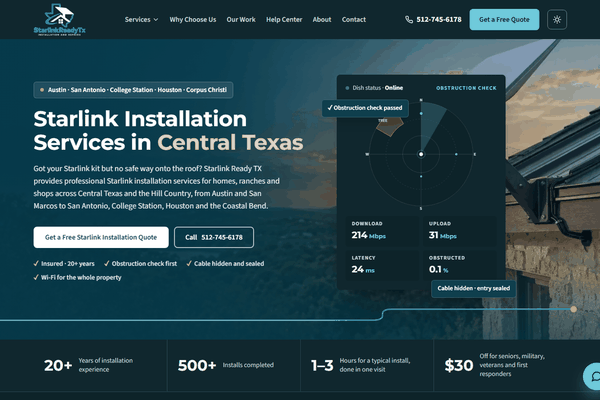Click Get a Free Starlink Installation Quote
Screen dimensions: 600x400
pyautogui.click(x=101, y=237)
